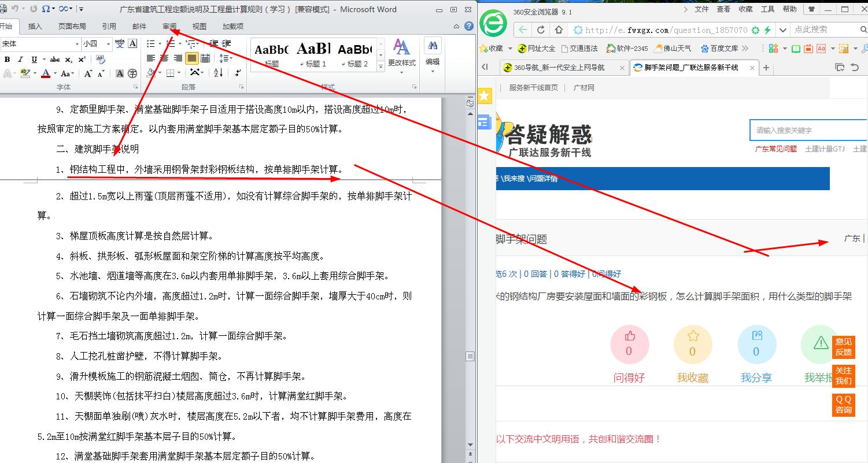Screen dimensions: 868x463
Task: Toggle character shading (gray A)
Action: 120,73
